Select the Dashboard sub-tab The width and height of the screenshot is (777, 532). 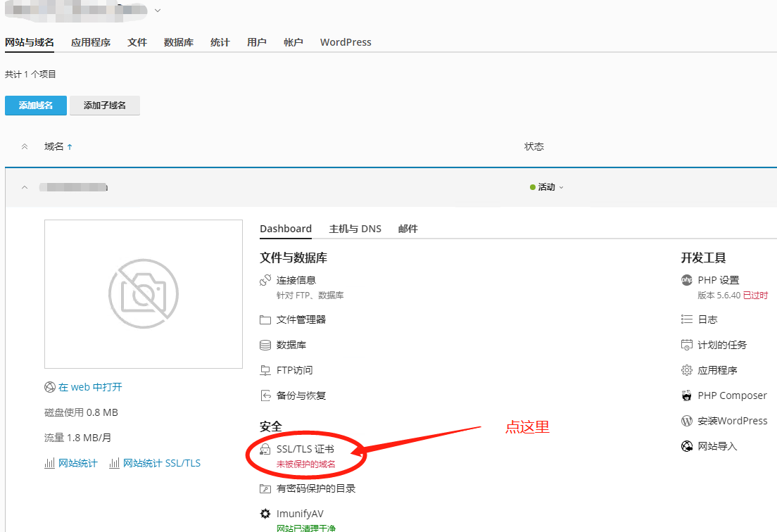pos(286,229)
